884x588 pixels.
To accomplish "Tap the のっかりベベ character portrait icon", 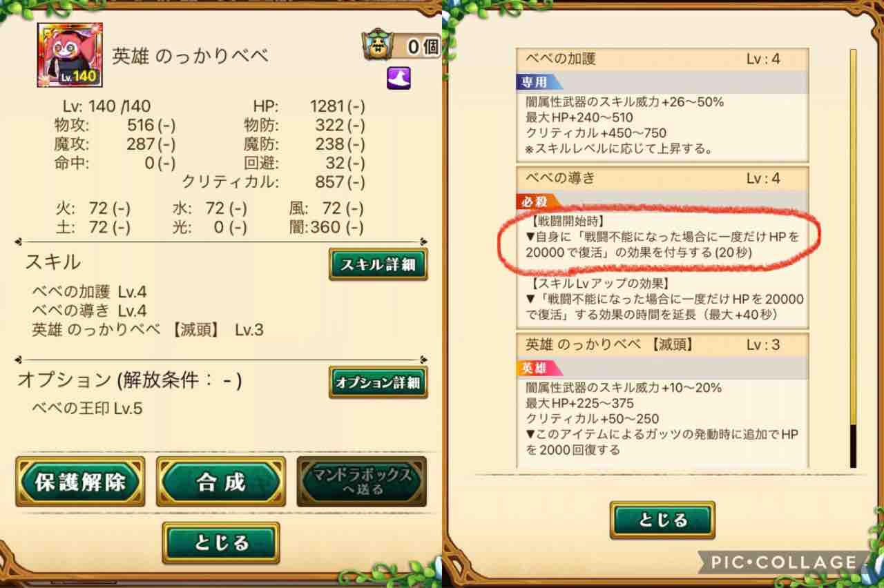I will coord(70,55).
